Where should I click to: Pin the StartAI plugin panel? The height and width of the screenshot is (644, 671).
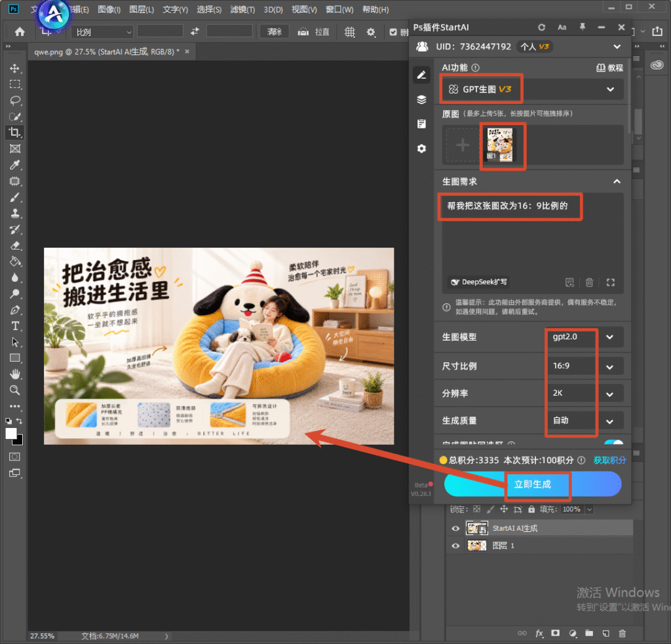[x=582, y=27]
